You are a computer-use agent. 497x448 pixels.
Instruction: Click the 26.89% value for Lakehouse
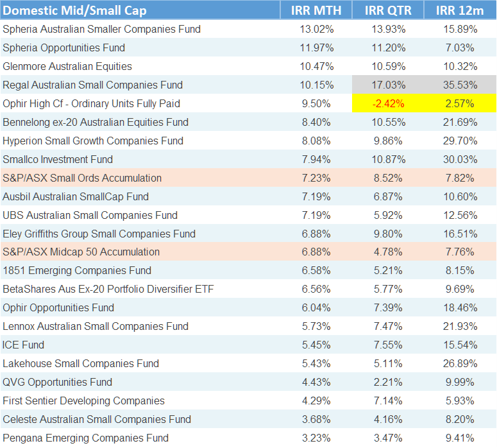[x=460, y=363]
